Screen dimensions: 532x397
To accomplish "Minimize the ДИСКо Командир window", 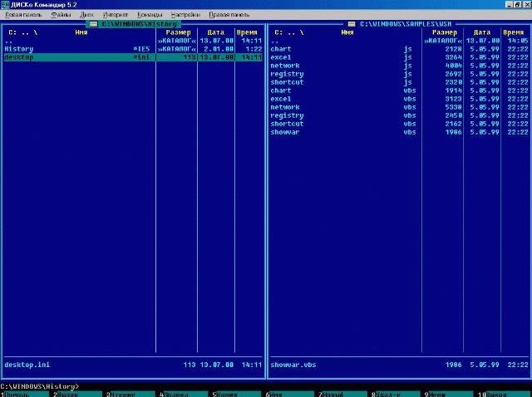I will tap(510, 4).
